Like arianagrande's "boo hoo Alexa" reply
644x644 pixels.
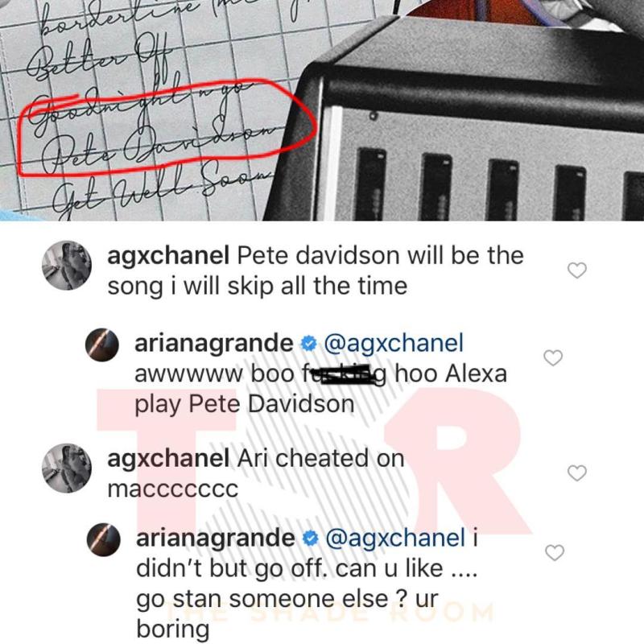[553, 357]
